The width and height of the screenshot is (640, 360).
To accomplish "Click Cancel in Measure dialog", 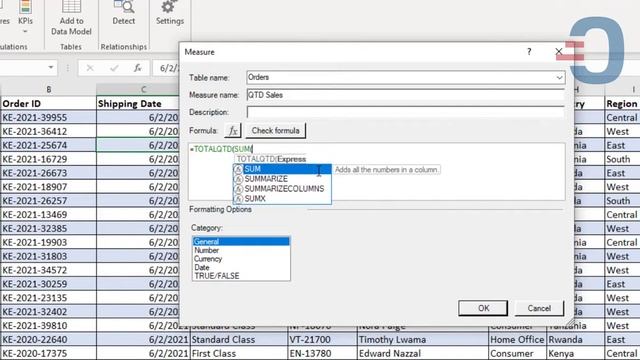I will pos(539,308).
